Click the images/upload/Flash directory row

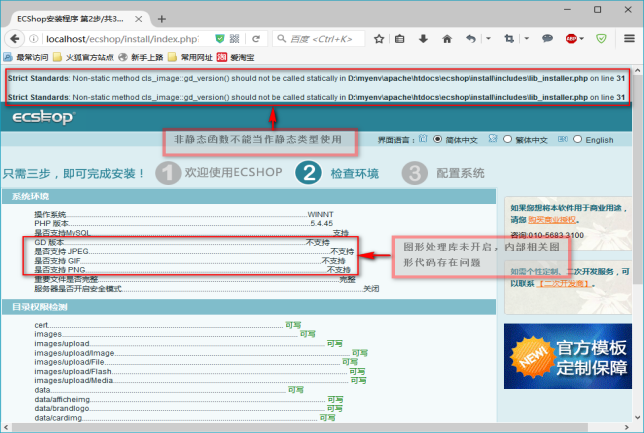click(x=200, y=371)
